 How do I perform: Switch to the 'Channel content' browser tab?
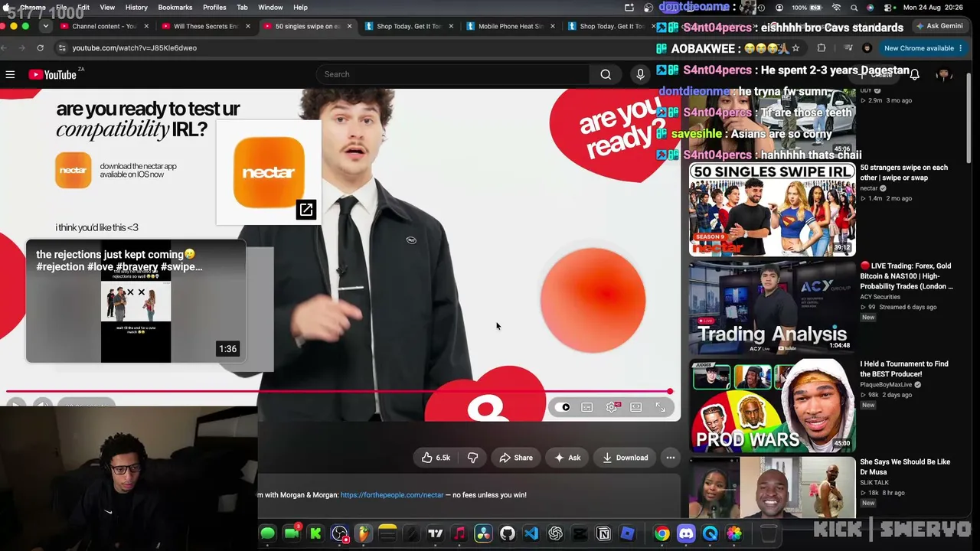[103, 26]
